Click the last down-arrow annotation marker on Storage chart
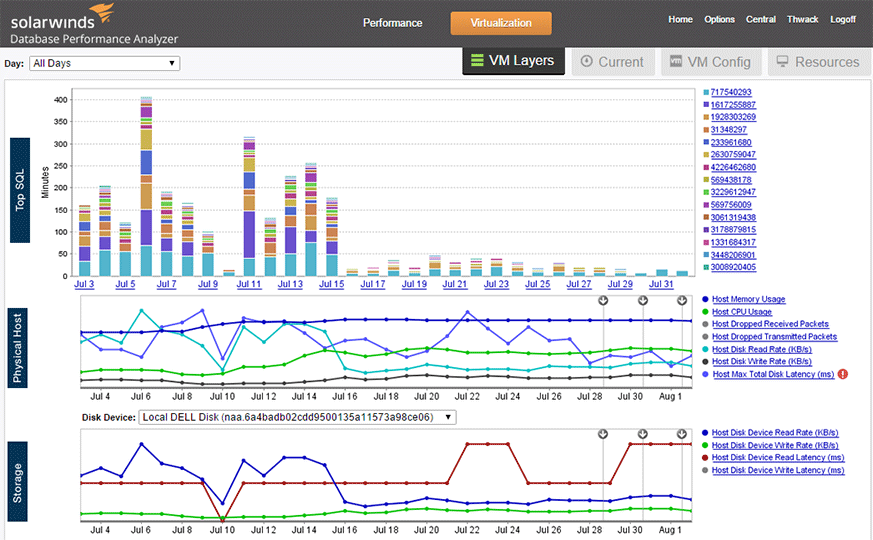 pos(682,434)
